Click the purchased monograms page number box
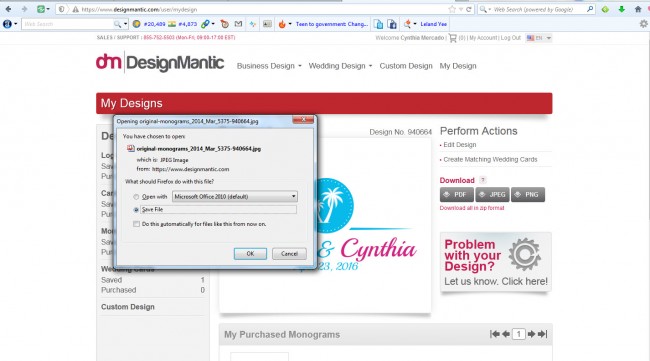Image resolution: width=650 pixels, height=361 pixels. 519,334
